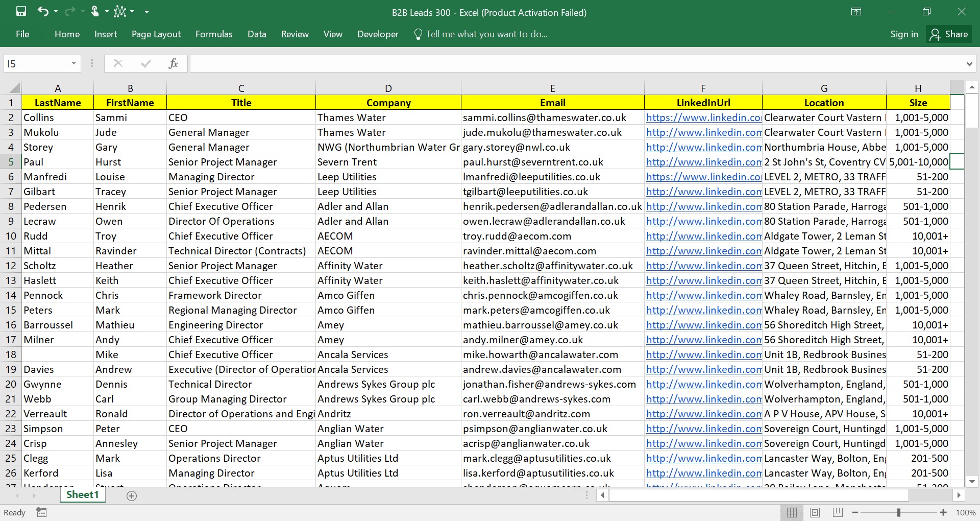Open the Customize Quick Access Toolbar dropdown
The height and width of the screenshot is (521, 980).
(x=147, y=11)
